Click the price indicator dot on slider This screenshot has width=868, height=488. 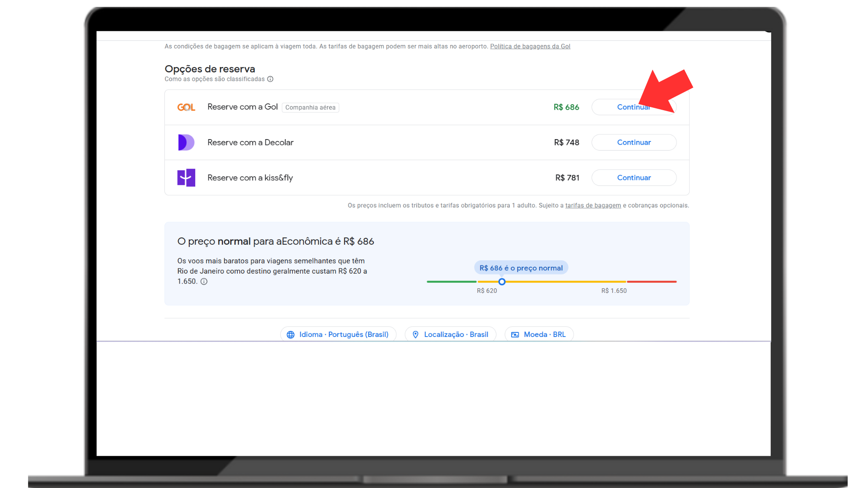[502, 282]
